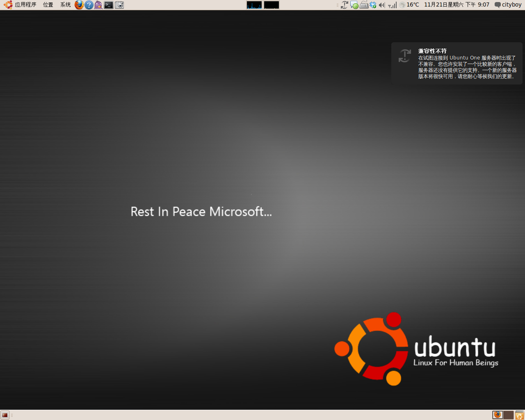Open the date and time clock calendar

click(457, 5)
